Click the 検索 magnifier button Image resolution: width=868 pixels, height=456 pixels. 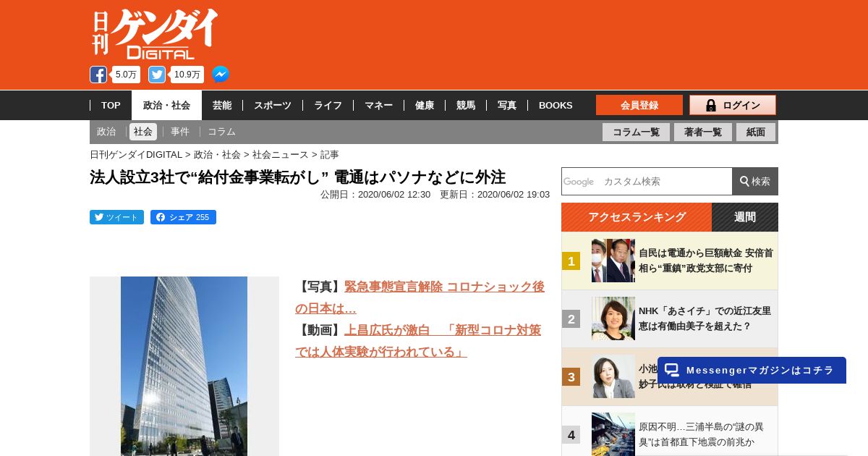point(755,181)
